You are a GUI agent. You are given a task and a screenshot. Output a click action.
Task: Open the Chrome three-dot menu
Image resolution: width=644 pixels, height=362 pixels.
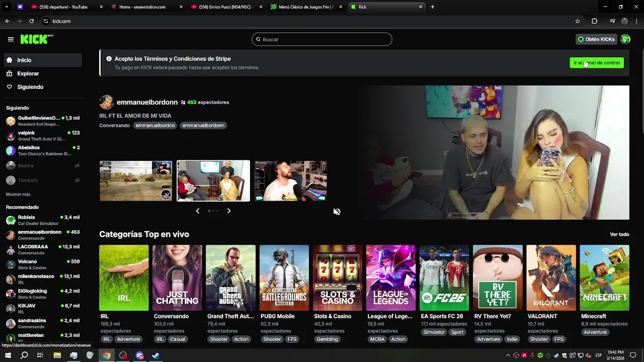tap(636, 21)
